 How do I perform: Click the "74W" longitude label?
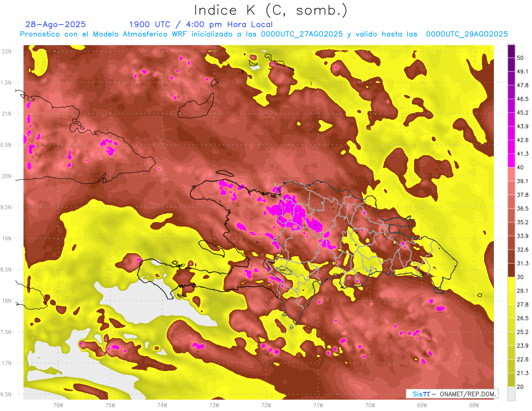click(162, 405)
